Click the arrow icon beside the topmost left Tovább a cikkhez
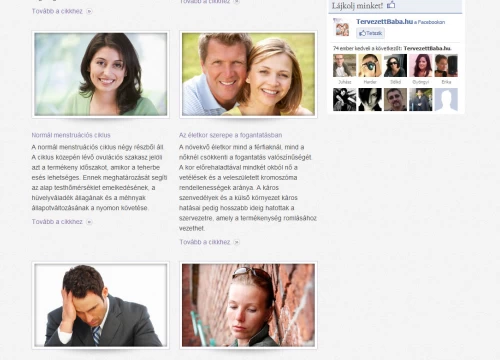 click(x=89, y=11)
